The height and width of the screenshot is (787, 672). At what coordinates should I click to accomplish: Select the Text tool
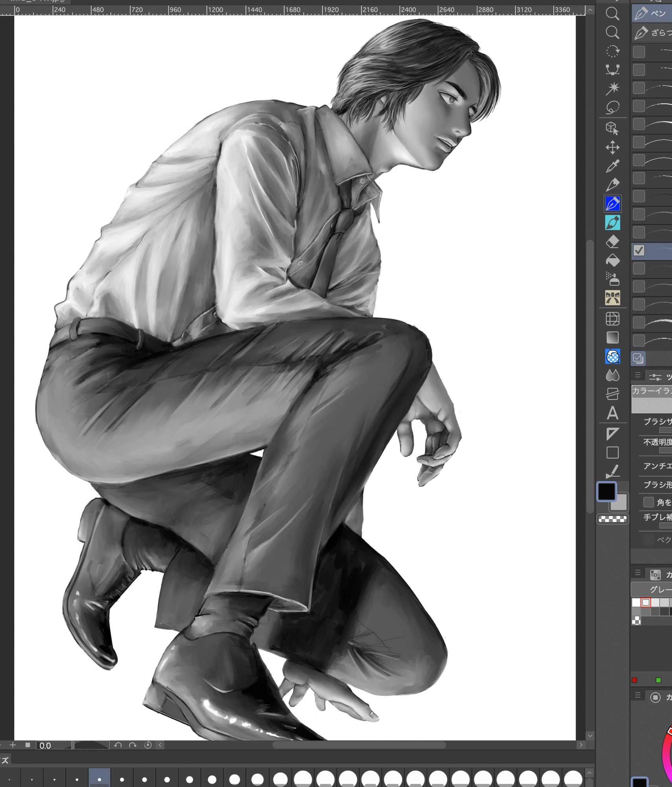(612, 413)
